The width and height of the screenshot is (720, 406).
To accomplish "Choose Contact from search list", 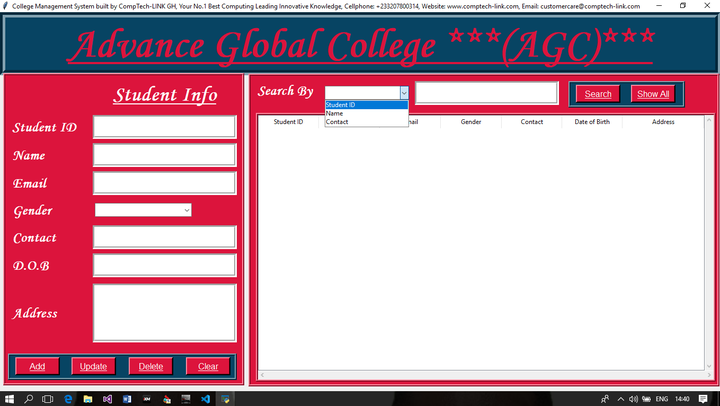I will [366, 122].
